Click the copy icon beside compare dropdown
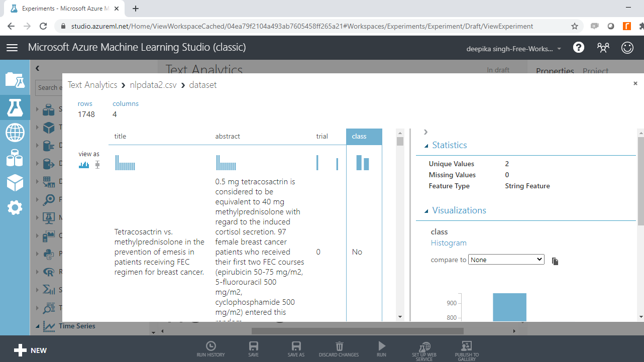 click(555, 261)
